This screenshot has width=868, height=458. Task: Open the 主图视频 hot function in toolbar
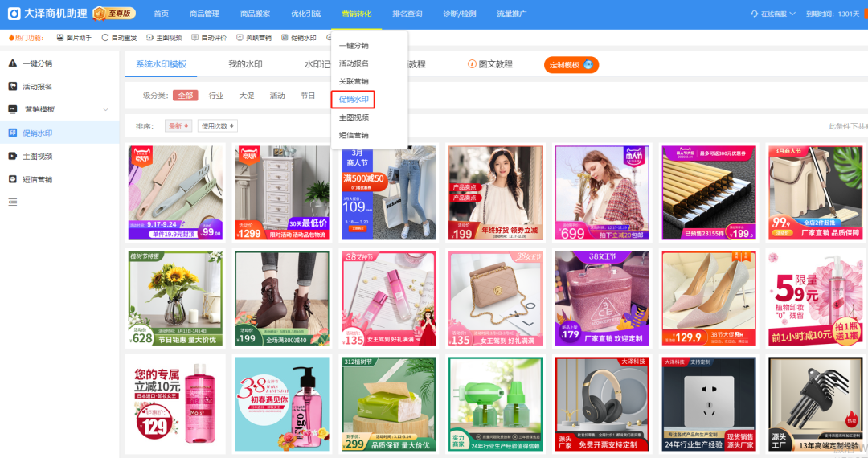click(164, 38)
